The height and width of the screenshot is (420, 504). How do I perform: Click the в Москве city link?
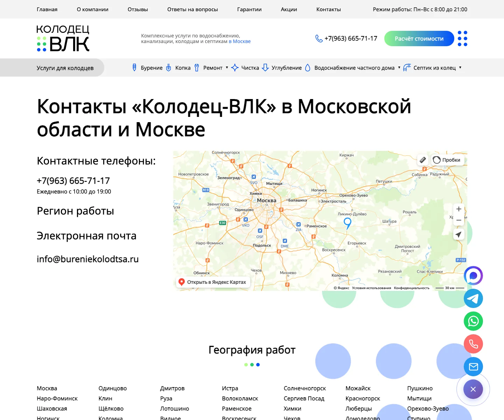[240, 41]
